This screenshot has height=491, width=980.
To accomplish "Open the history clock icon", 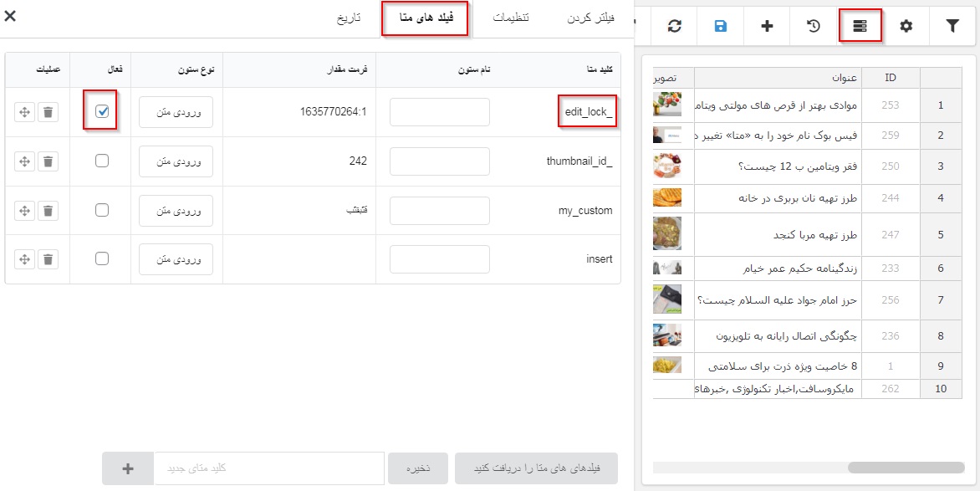I will pos(814,26).
